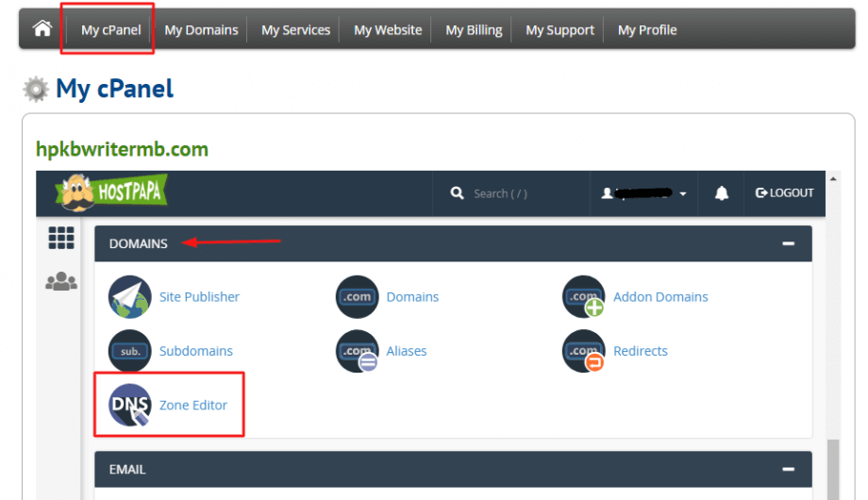This screenshot has width=868, height=500.
Task: Open the Domains link
Action: pos(412,297)
